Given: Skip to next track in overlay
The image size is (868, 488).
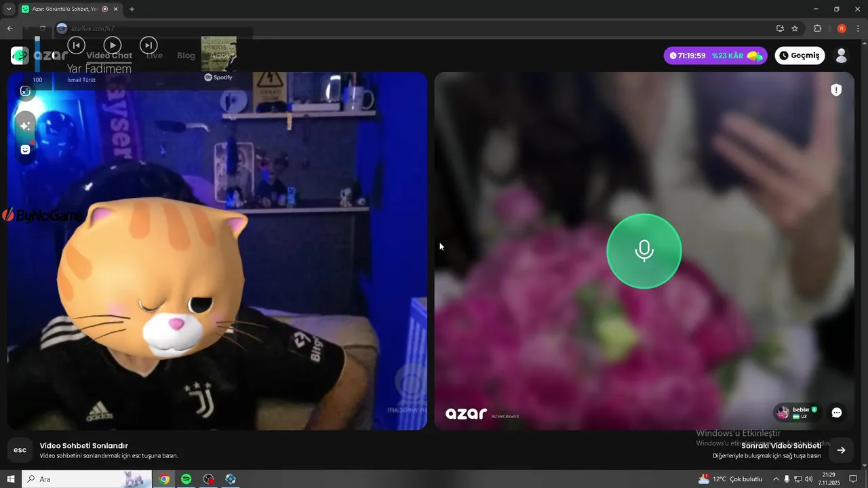Looking at the screenshot, I should click(149, 45).
